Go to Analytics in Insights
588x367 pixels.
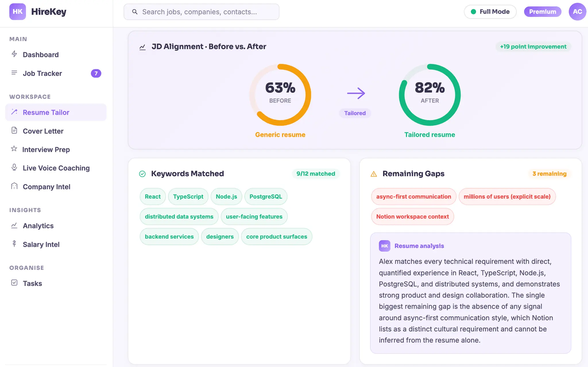pyautogui.click(x=56, y=226)
